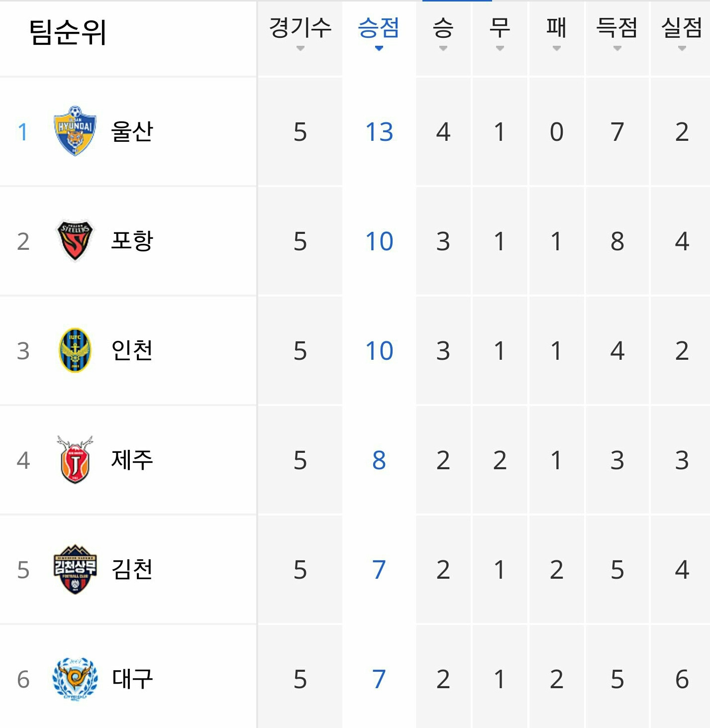Open the Ulsan Hyundai team logo
This screenshot has height=728, width=710.
click(75, 131)
